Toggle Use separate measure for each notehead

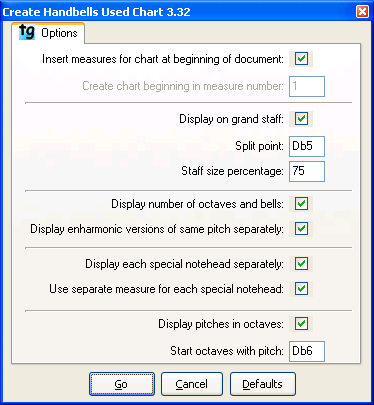click(x=301, y=289)
